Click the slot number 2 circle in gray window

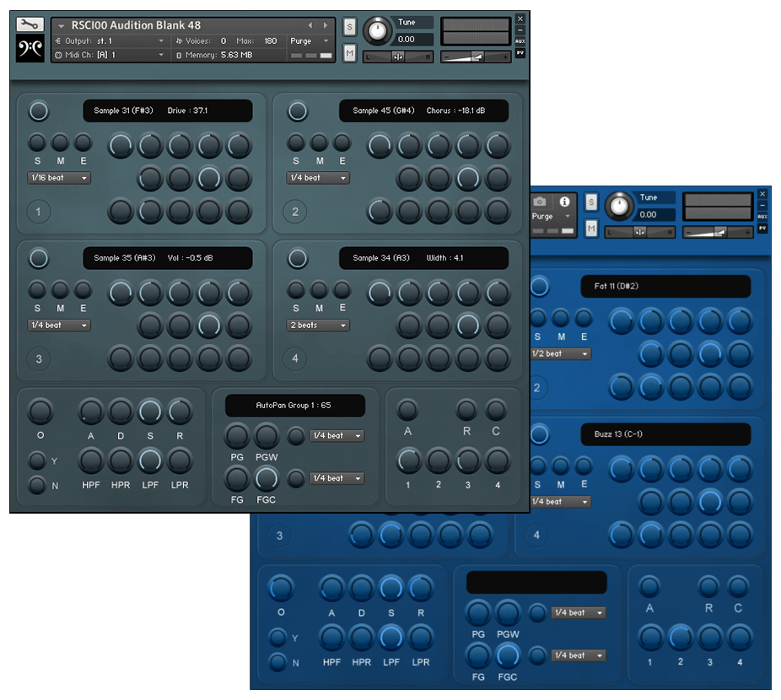click(x=295, y=212)
